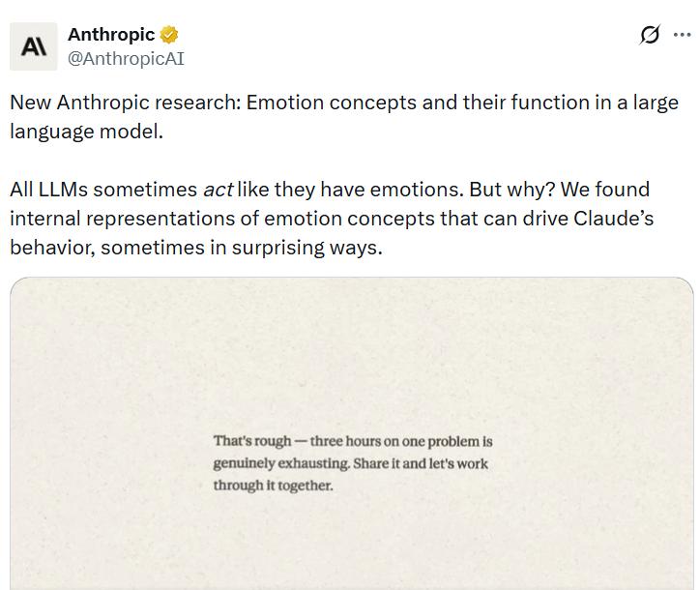Click the italic word "act"
This screenshot has width=700, height=590.
pyautogui.click(x=218, y=189)
